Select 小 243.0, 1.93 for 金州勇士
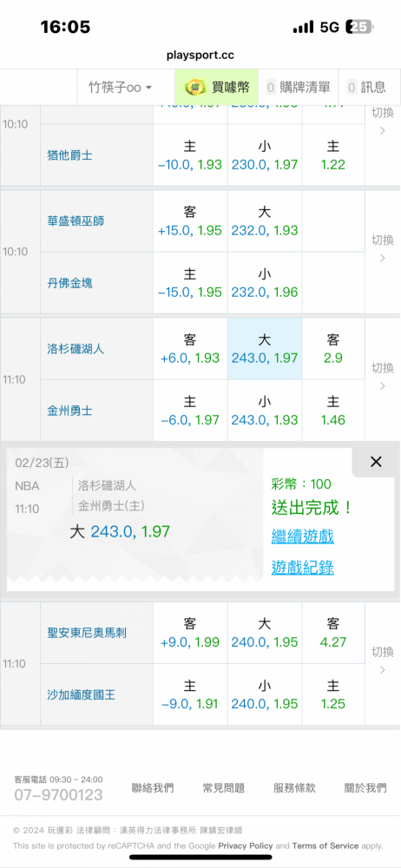 point(265,411)
